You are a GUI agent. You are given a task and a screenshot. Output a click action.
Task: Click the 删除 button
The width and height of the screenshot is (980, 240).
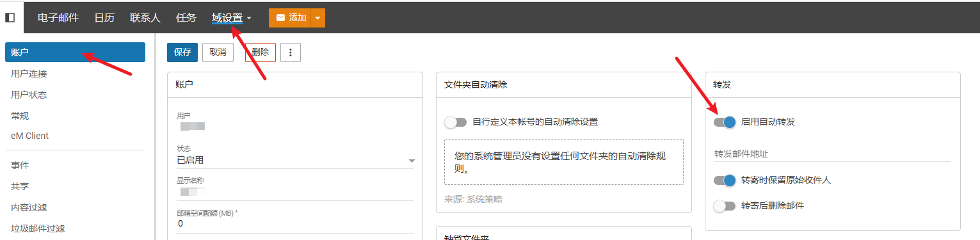pos(261,52)
